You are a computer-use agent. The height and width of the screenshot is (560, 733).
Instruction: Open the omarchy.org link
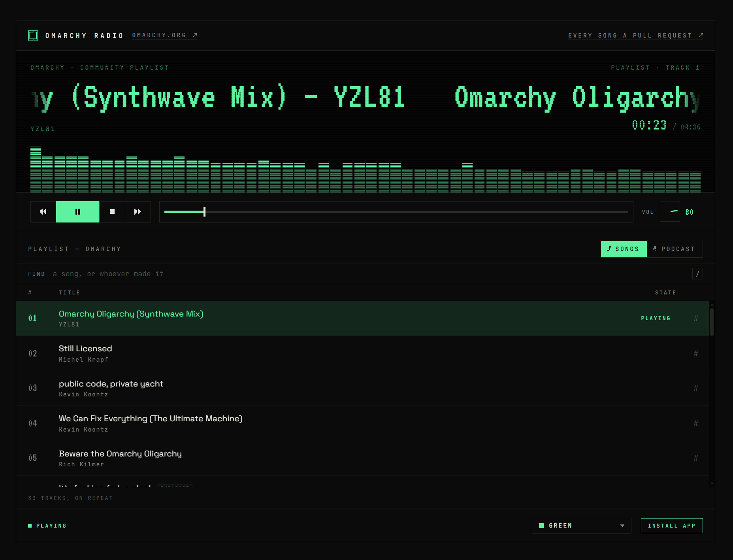tap(164, 35)
